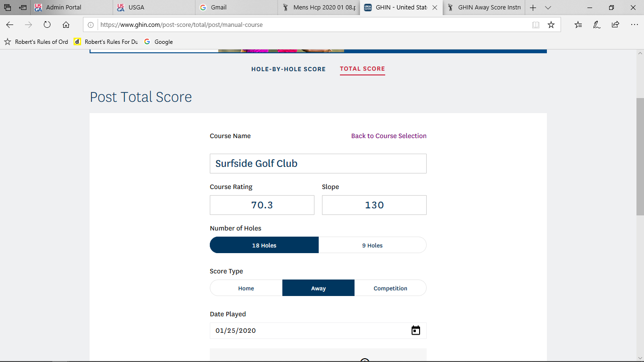Click the share page icon

click(615, 25)
